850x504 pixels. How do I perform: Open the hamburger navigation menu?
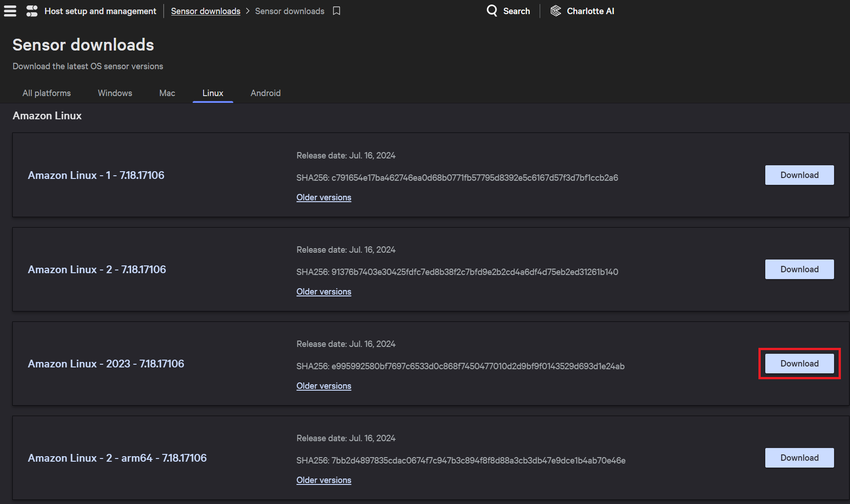tap(10, 11)
